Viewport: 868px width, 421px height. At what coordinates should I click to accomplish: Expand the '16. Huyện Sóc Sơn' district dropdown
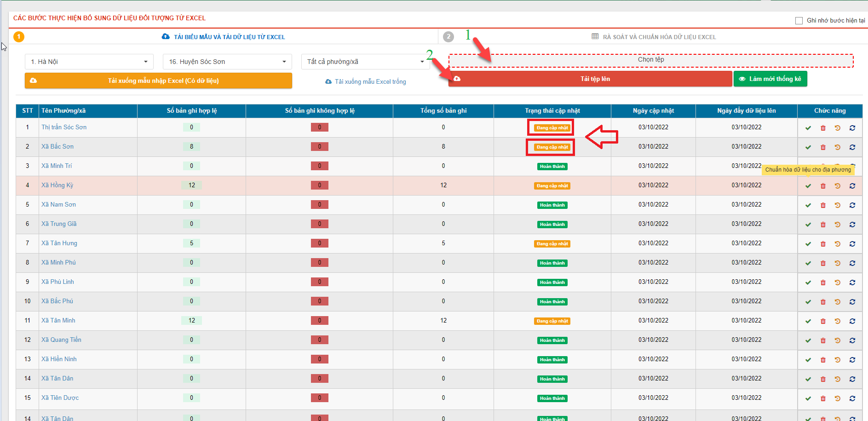tap(227, 62)
